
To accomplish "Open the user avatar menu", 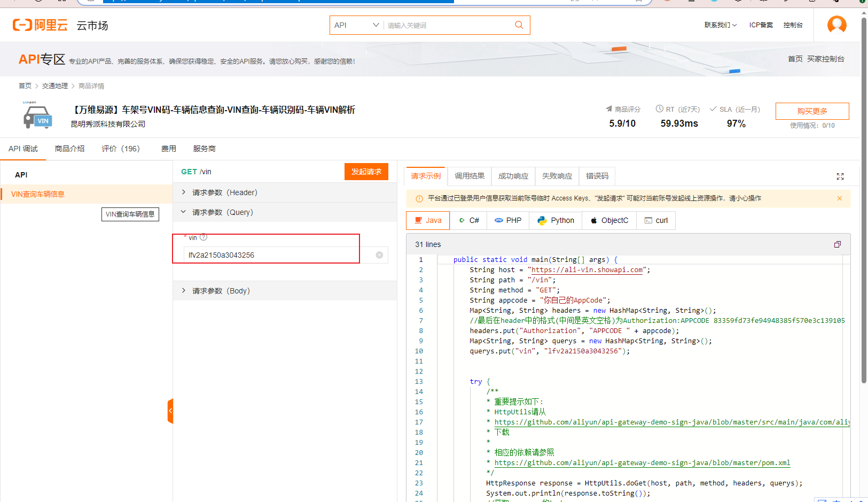I will 836,25.
